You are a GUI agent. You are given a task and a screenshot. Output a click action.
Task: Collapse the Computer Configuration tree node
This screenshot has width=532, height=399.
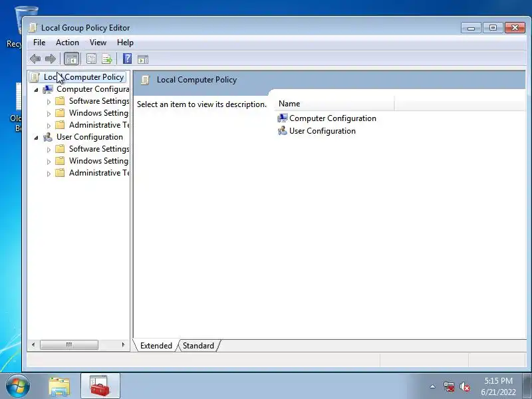37,90
